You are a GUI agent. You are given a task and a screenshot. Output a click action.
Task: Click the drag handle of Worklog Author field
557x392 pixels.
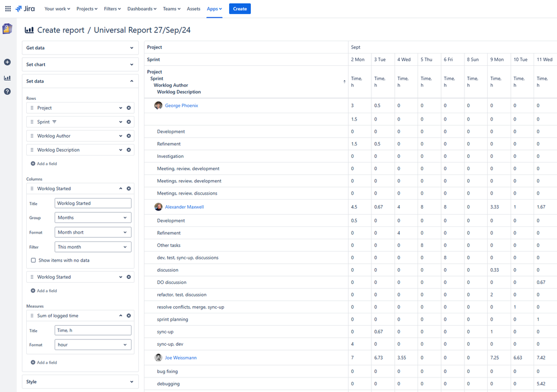click(32, 135)
